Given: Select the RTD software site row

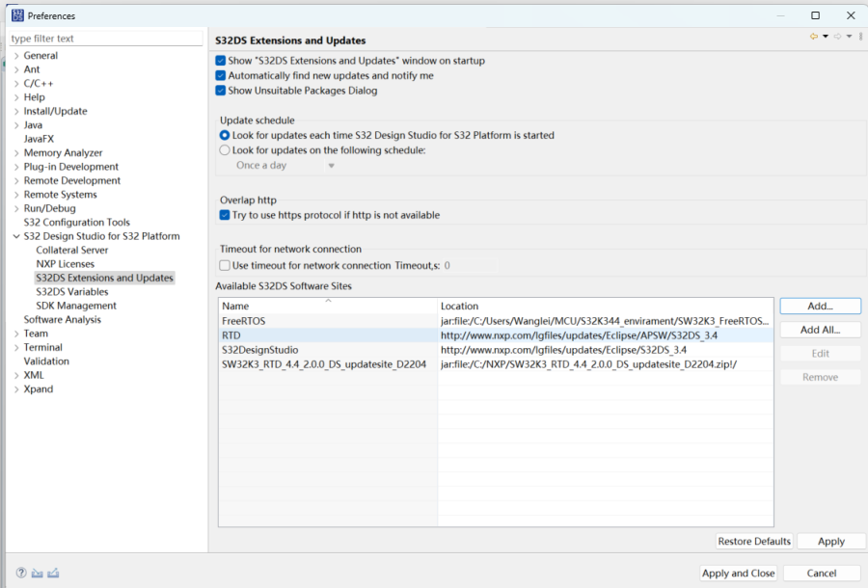Looking at the screenshot, I should (496, 335).
